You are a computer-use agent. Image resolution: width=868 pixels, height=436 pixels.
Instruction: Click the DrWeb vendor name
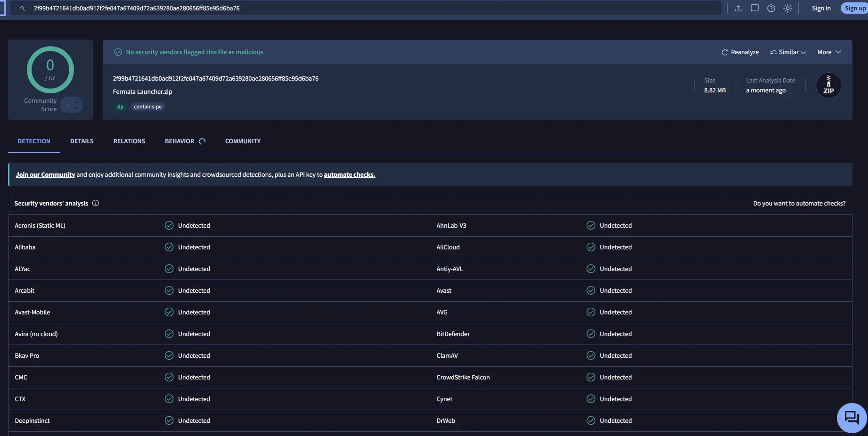446,421
